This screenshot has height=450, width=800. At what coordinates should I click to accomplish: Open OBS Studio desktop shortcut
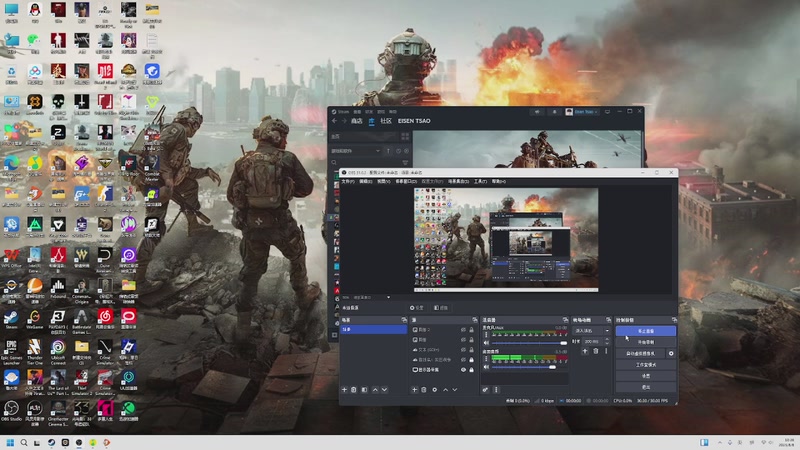11,412
